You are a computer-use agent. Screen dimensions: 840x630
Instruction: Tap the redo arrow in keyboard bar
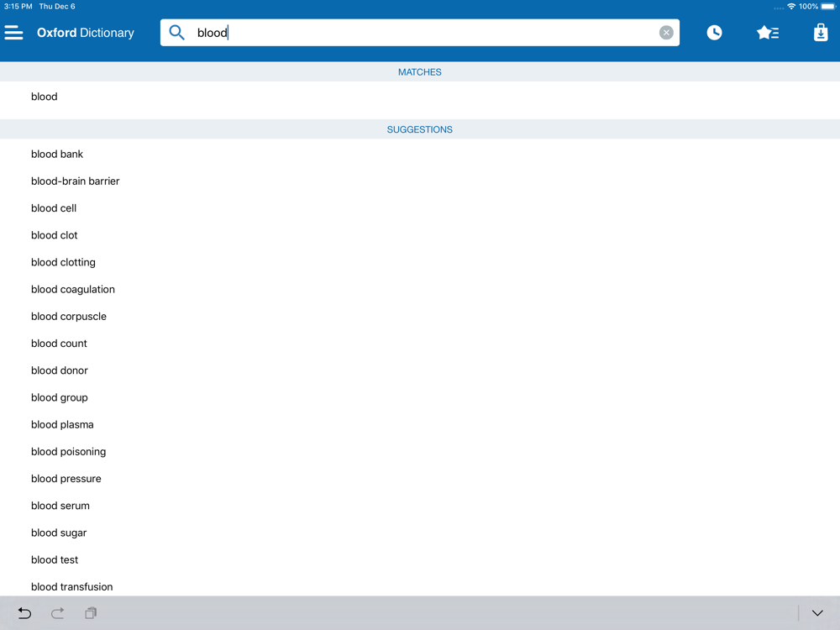click(57, 613)
